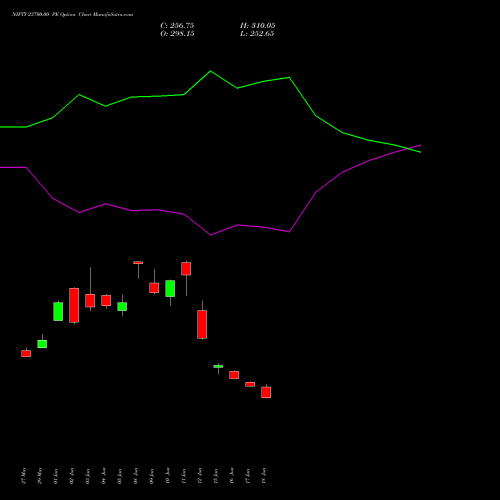
Task: Select the red candlestick for 11 Jun
Action: 186,269
